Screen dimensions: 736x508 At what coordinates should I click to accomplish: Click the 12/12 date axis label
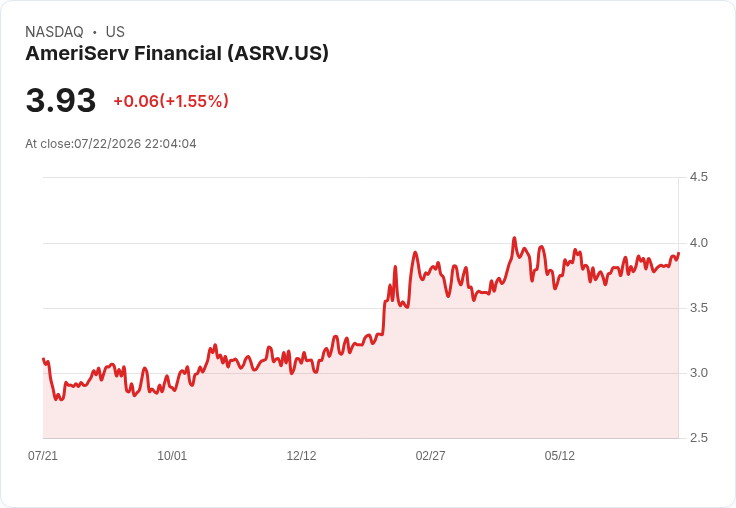[301, 455]
